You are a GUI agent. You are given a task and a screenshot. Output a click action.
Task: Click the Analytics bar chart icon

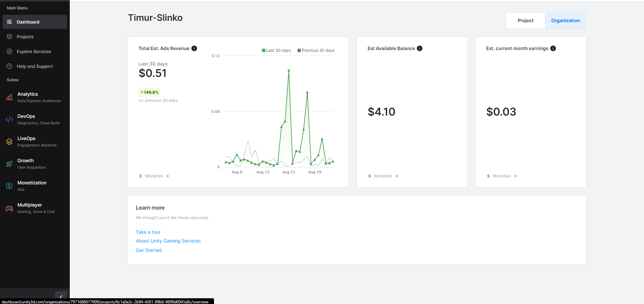(9, 97)
